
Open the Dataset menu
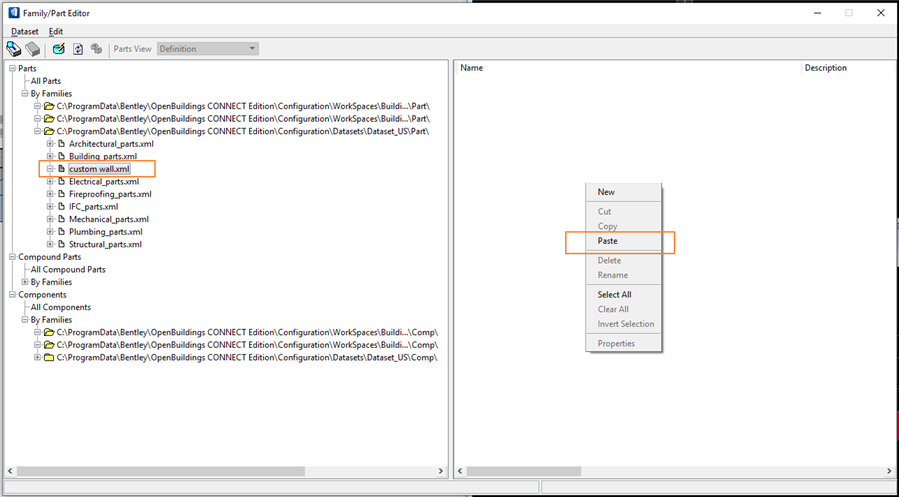point(25,32)
